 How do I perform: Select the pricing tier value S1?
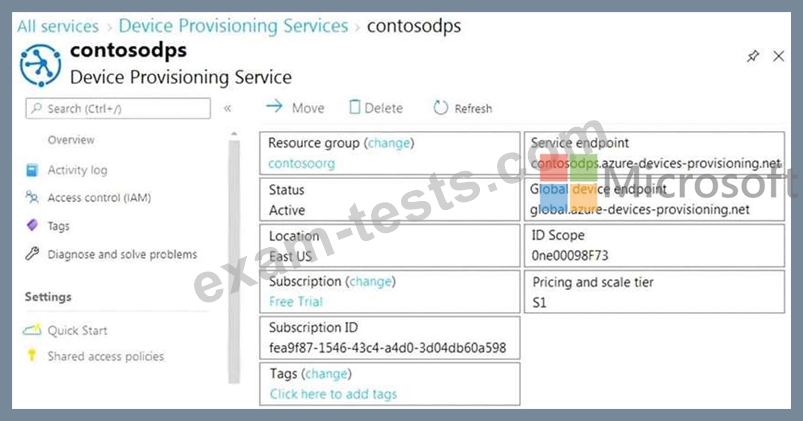[x=539, y=302]
